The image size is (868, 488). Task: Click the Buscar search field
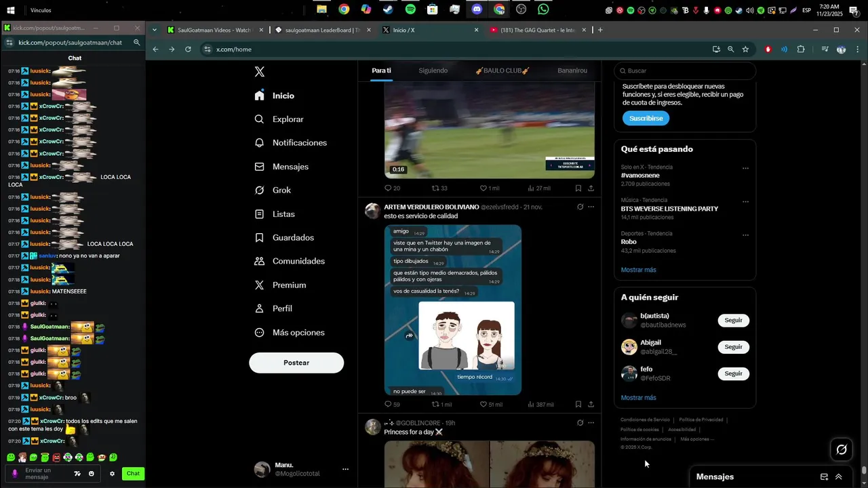pyautogui.click(x=685, y=70)
